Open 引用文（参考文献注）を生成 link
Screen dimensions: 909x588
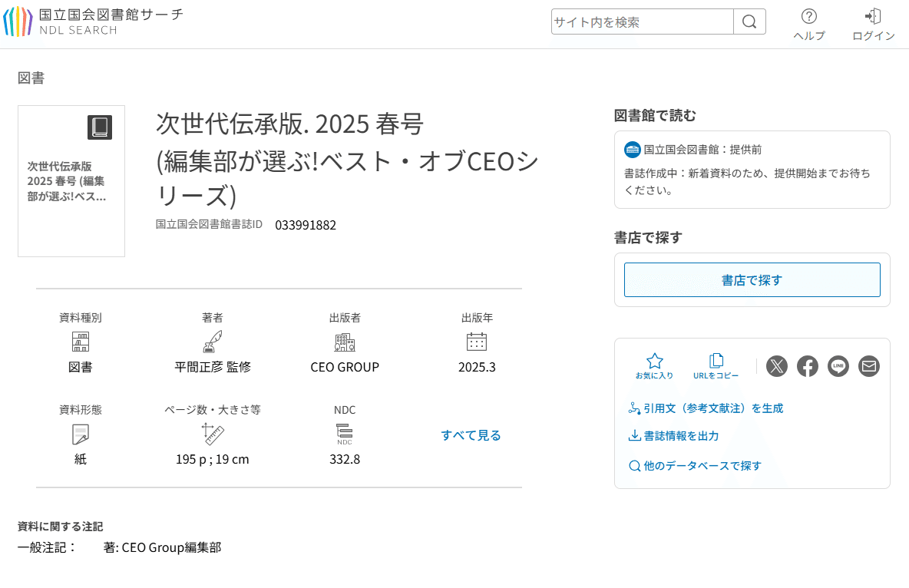click(x=706, y=408)
